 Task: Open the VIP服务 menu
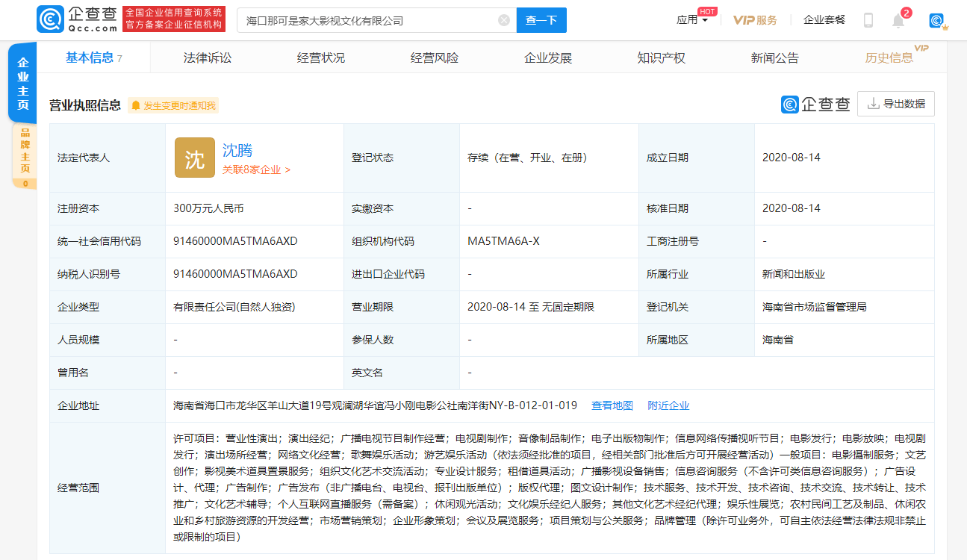756,19
